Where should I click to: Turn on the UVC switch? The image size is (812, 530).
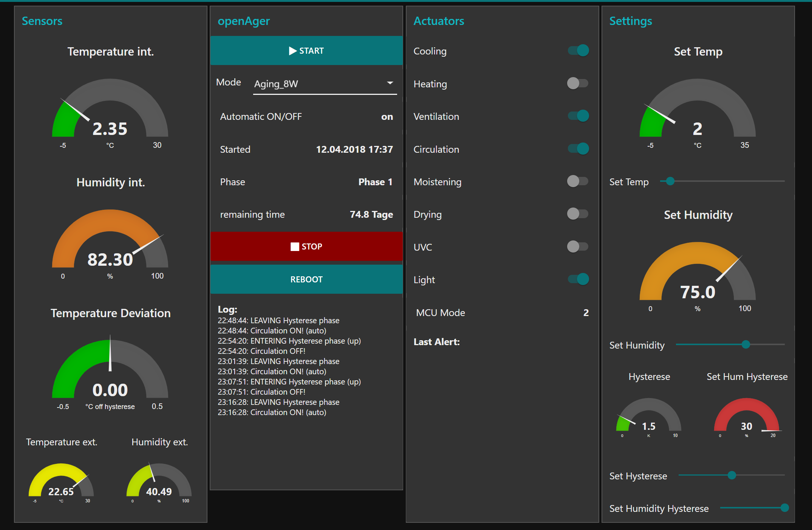point(577,246)
